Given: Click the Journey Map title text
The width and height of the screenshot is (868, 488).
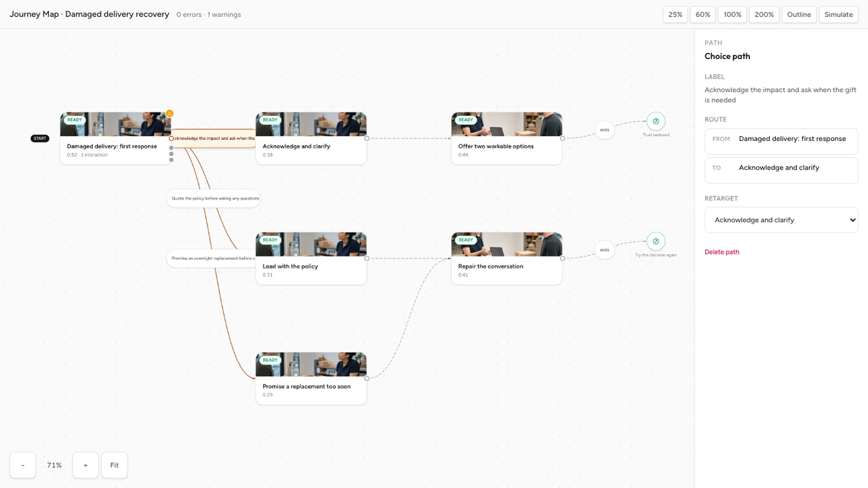Looking at the screenshot, I should click(90, 14).
